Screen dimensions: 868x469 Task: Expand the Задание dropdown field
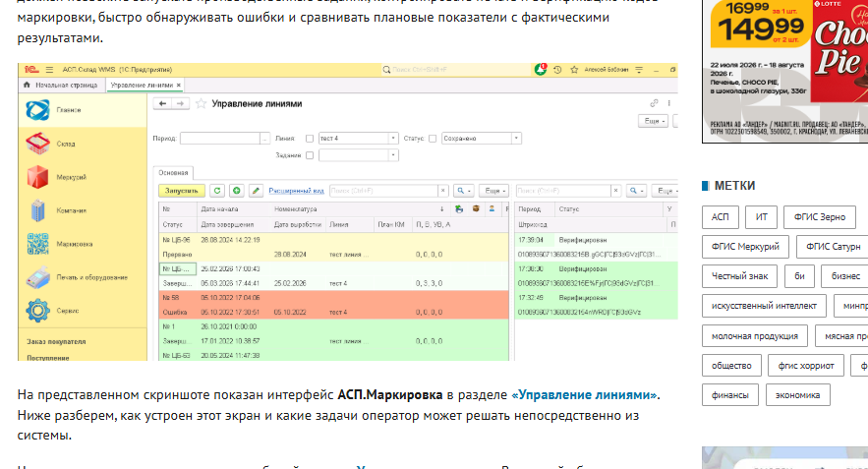tap(393, 155)
